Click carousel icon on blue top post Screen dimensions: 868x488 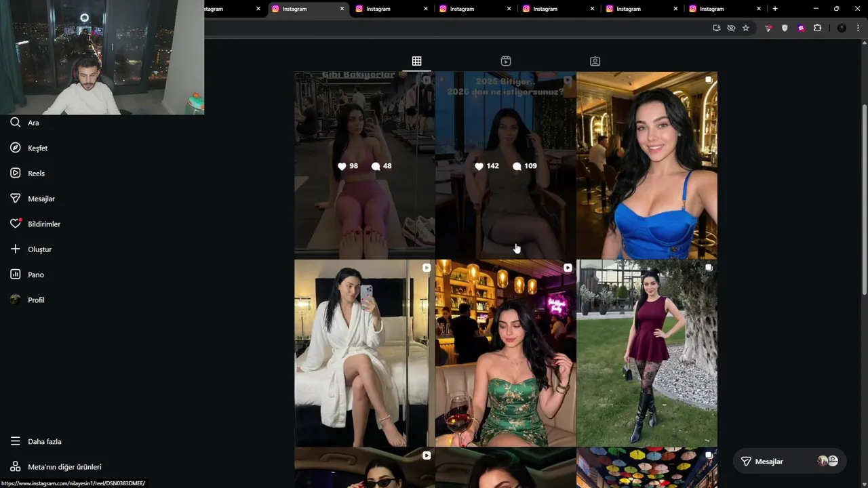[x=708, y=80]
